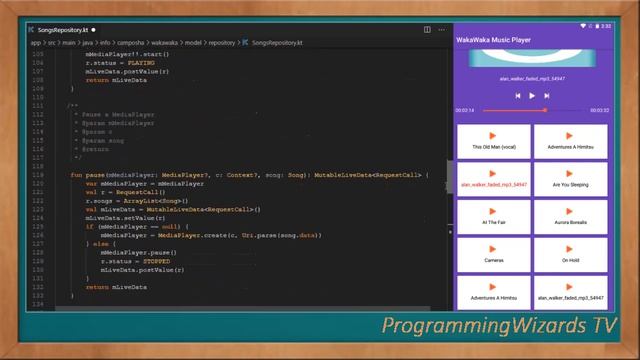Viewport: 640px width, 360px height.
Task: Click line 122 'r.songs = ArrayList<Song>()'
Action: [x=137, y=201]
